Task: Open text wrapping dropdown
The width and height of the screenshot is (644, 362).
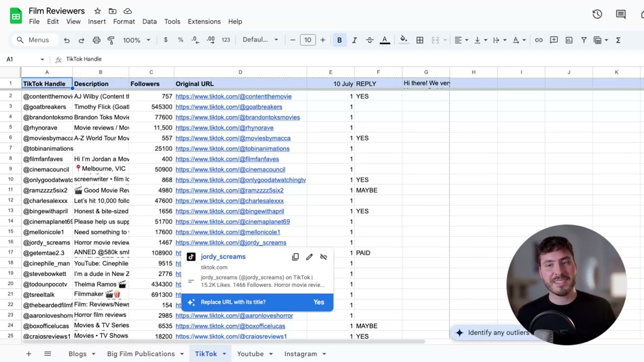Action: point(499,40)
